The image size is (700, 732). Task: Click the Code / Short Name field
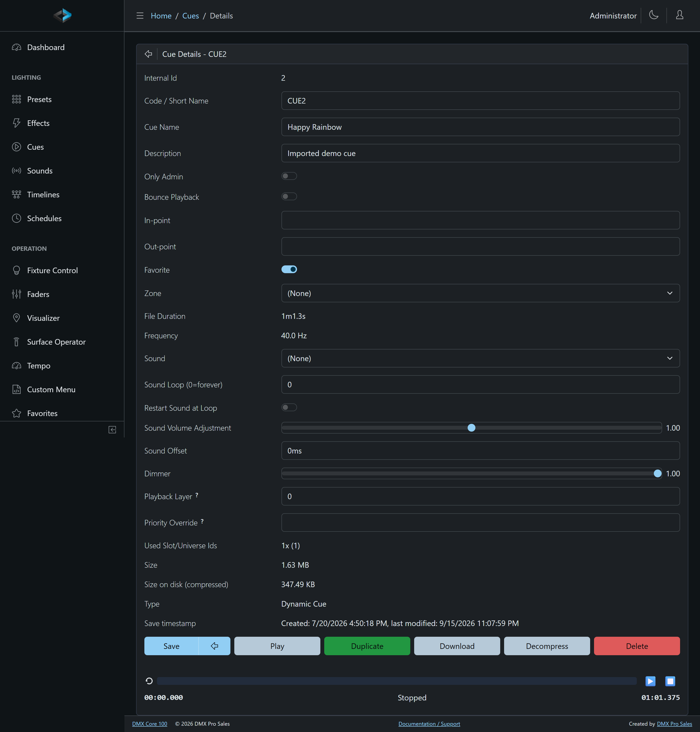(481, 101)
